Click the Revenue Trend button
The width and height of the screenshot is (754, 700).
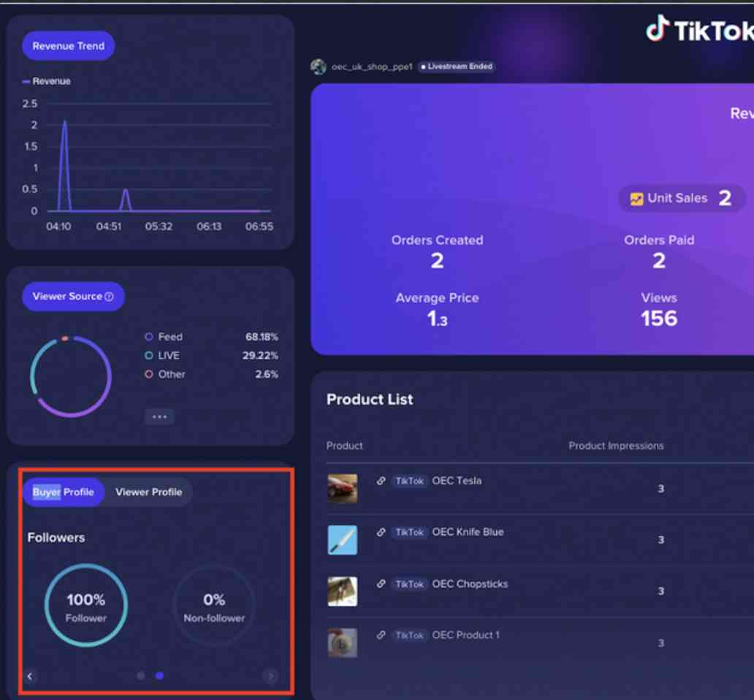(x=69, y=46)
